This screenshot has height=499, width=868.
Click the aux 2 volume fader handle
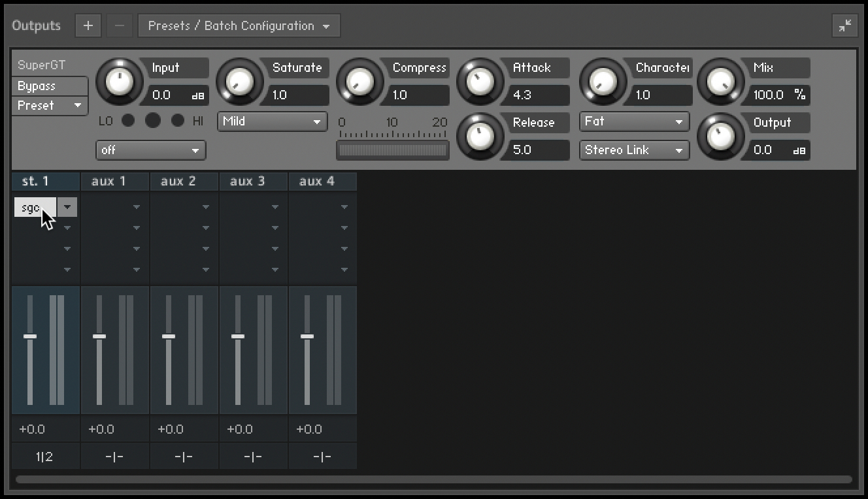tap(169, 336)
